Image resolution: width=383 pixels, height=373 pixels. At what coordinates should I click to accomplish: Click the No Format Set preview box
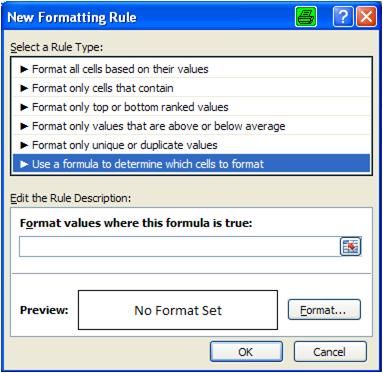178,310
